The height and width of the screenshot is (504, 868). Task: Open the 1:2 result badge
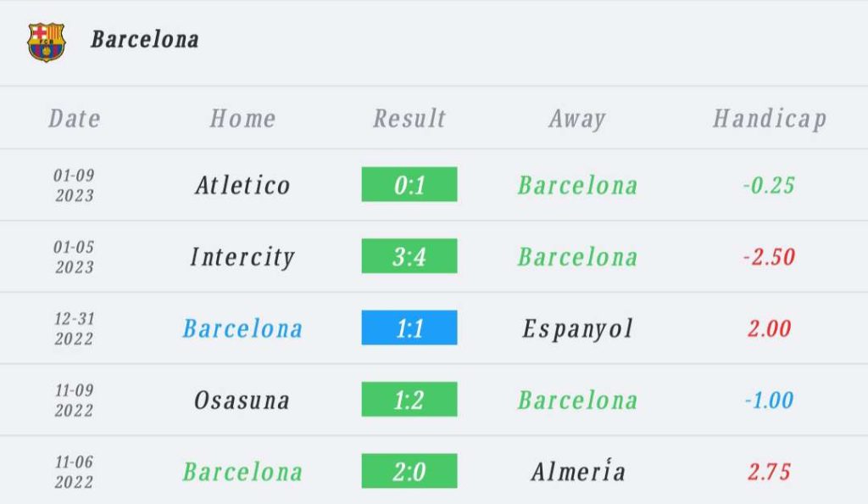(x=409, y=400)
